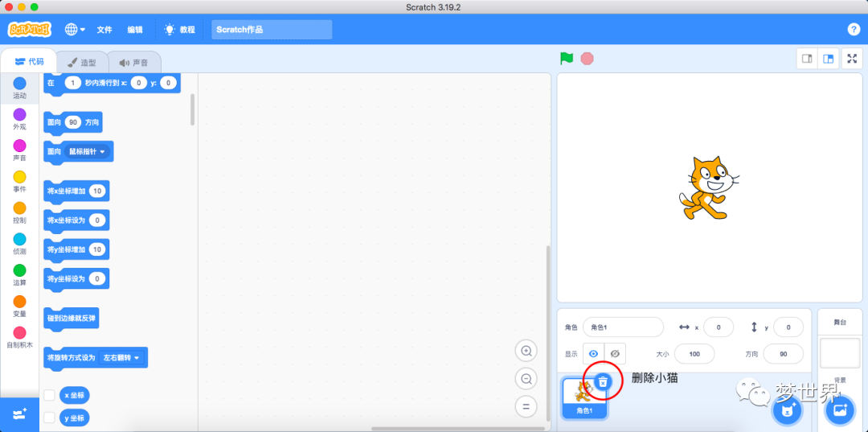Switch to large stage layout
The image size is (868, 432).
828,59
